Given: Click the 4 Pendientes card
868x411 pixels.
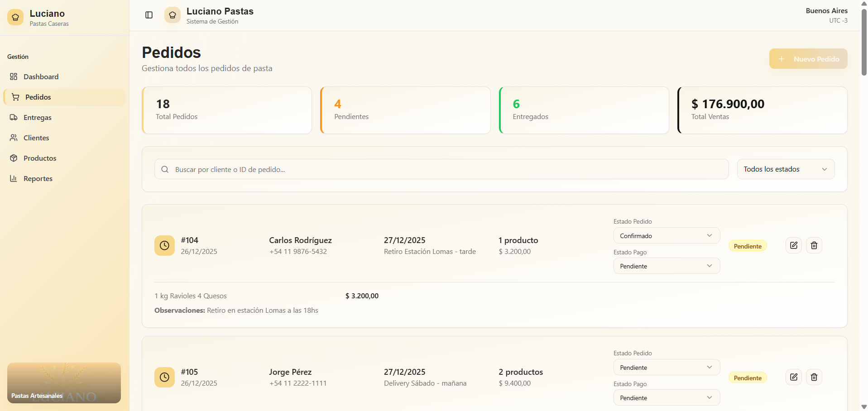Looking at the screenshot, I should coord(405,110).
